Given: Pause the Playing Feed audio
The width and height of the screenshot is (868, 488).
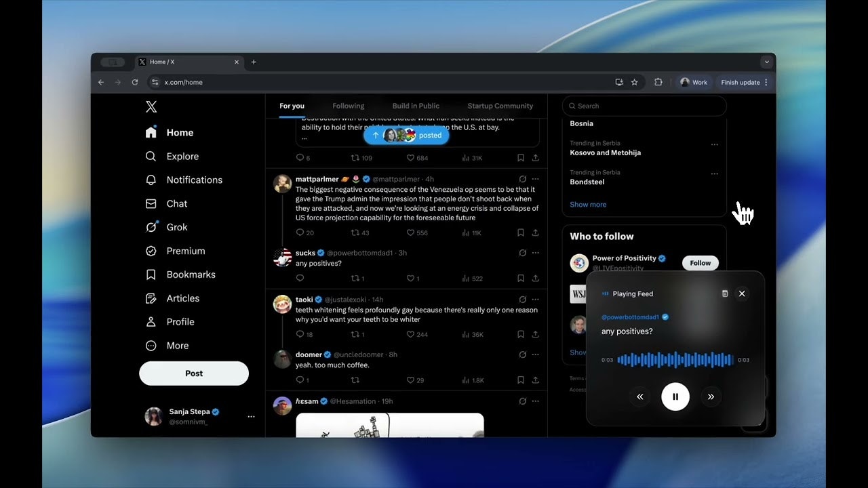Looking at the screenshot, I should pyautogui.click(x=675, y=396).
